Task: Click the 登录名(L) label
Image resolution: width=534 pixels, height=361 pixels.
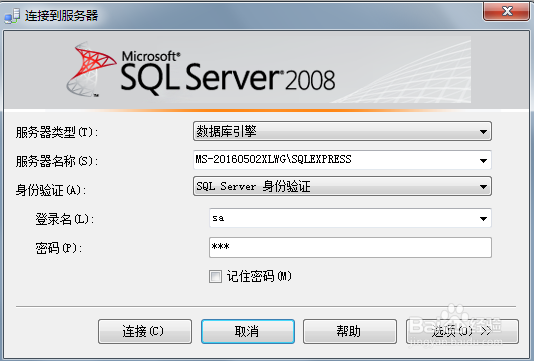Action: click(x=65, y=219)
